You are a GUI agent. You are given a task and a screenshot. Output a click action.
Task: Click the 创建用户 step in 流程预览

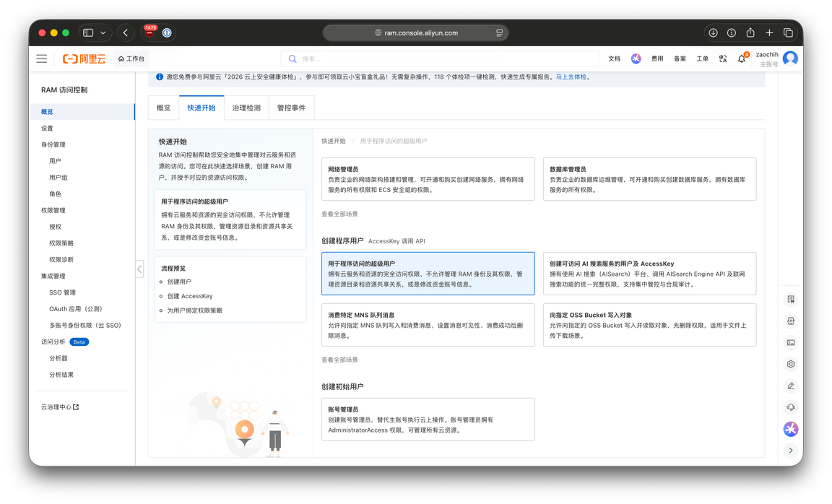click(x=179, y=282)
